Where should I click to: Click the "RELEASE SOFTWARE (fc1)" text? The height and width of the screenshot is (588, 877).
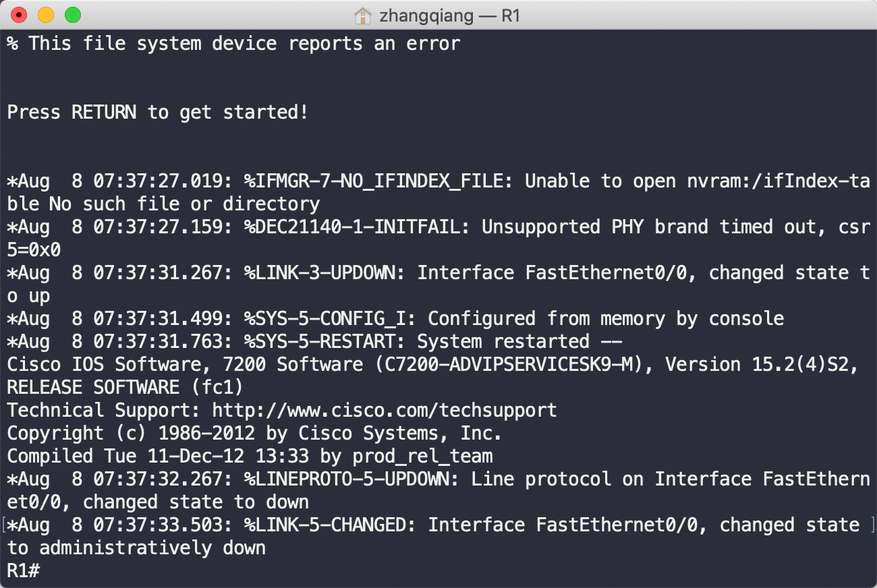(x=125, y=387)
